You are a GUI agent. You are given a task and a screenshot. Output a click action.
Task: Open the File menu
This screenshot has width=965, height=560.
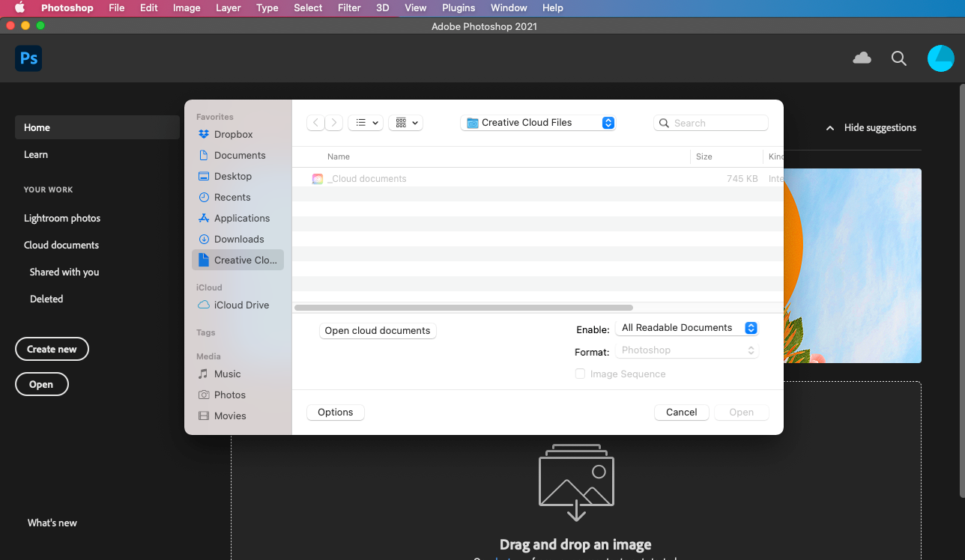[x=117, y=7]
